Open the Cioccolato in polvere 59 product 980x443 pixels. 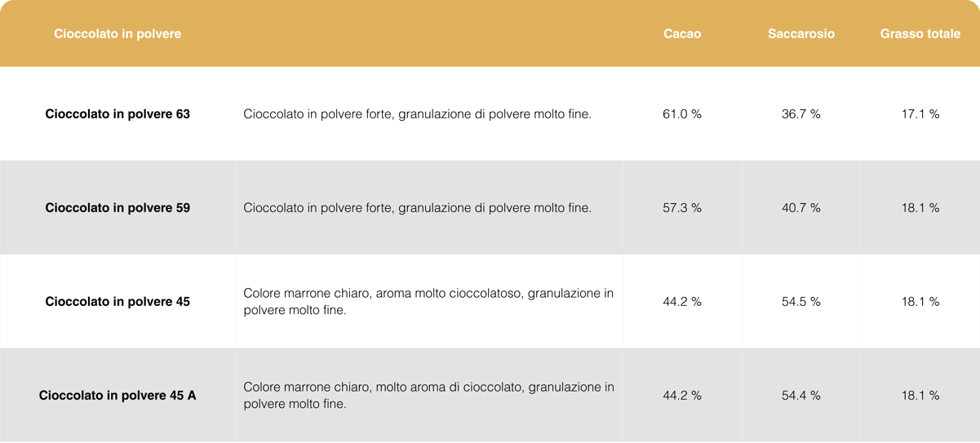[x=118, y=208]
